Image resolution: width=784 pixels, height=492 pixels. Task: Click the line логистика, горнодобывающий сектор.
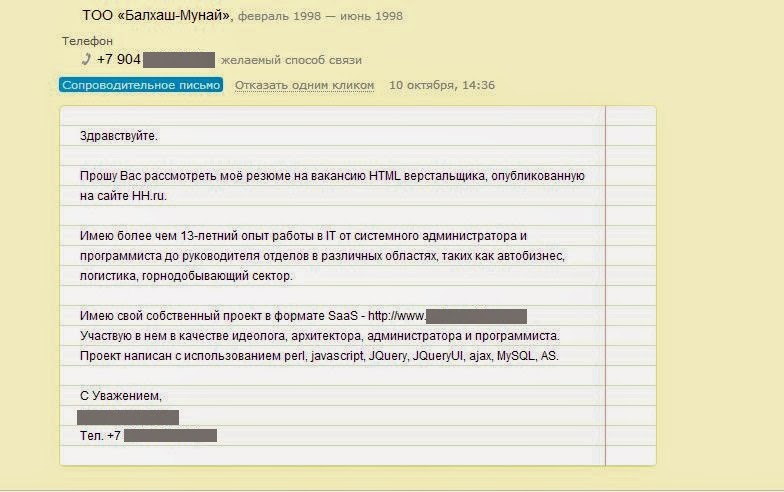click(x=186, y=276)
